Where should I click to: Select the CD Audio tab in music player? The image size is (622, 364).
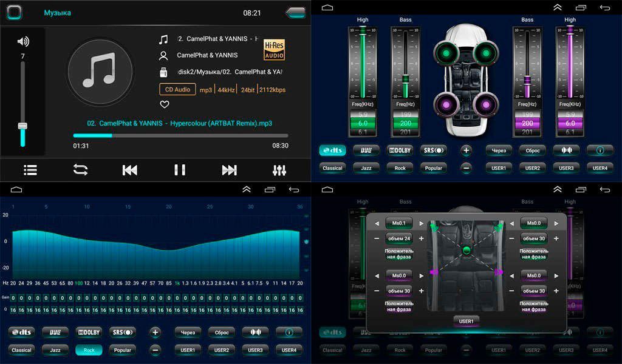pyautogui.click(x=177, y=90)
